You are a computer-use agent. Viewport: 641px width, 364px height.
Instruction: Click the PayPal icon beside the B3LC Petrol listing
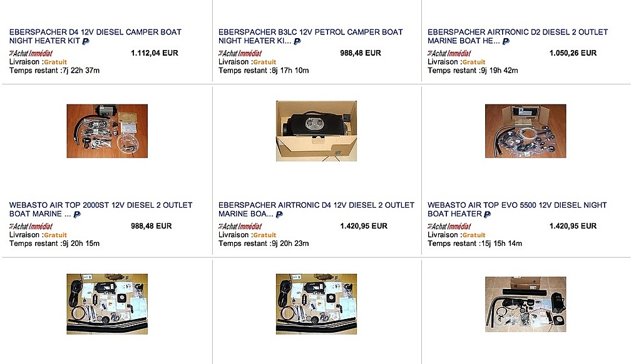(x=297, y=41)
